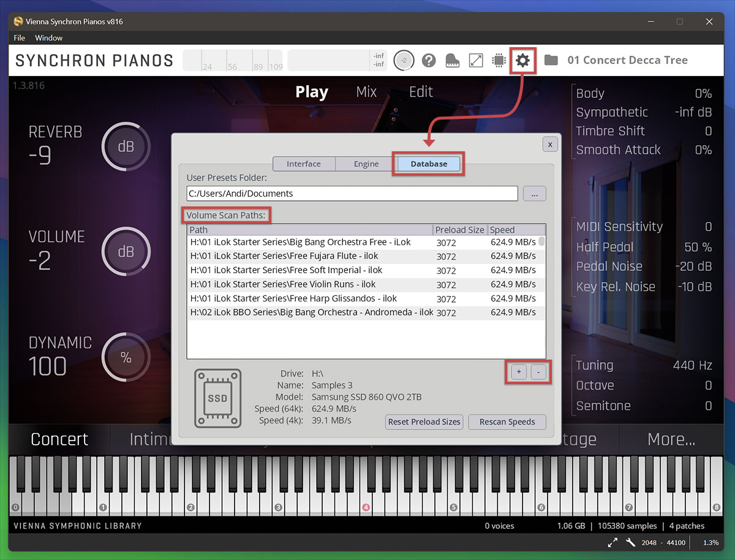Click the expand arrows icon in the status bar
Screen dimensions: 735x560
click(612, 542)
